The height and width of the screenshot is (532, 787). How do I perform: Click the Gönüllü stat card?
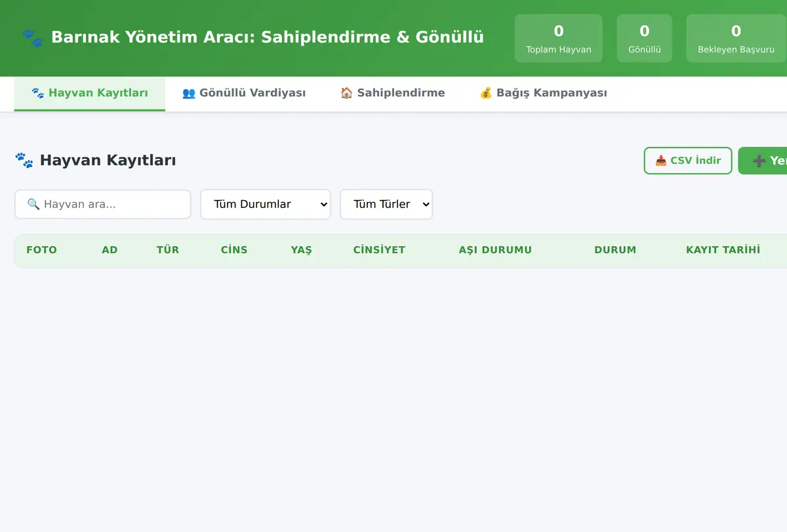tap(645, 39)
